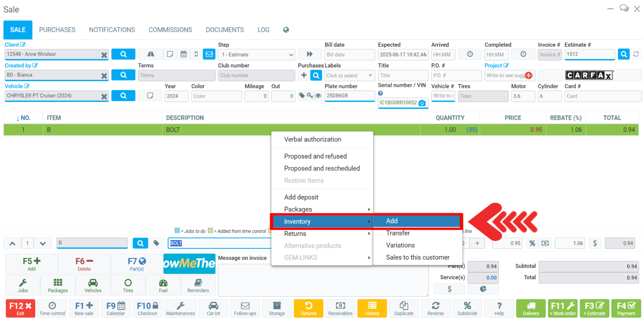Open the calendar icon in client toolbar
Viewport: 644px width, 322px height.
click(x=183, y=54)
